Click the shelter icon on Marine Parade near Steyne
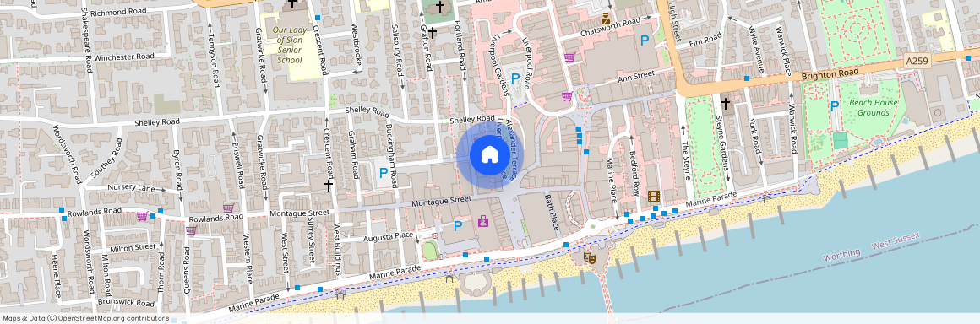 point(766,198)
